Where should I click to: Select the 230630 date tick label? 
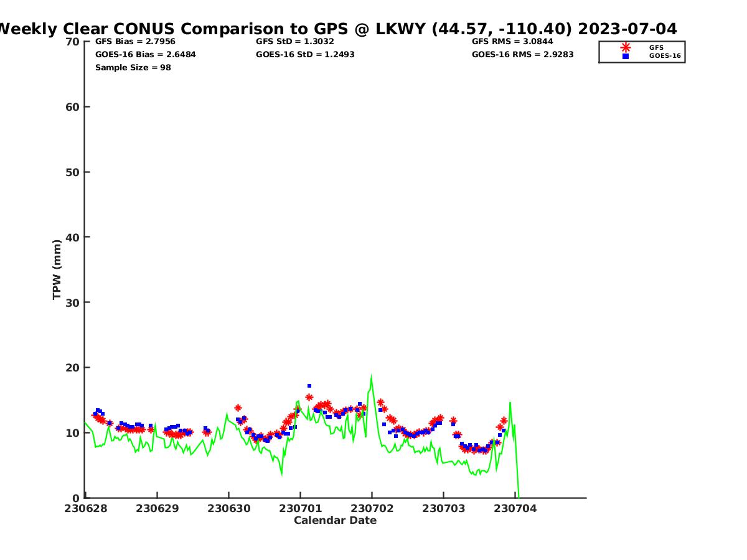pos(228,508)
